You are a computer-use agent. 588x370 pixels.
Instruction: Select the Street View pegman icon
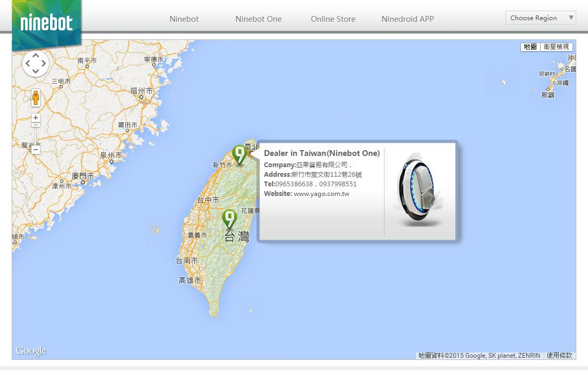pos(36,98)
